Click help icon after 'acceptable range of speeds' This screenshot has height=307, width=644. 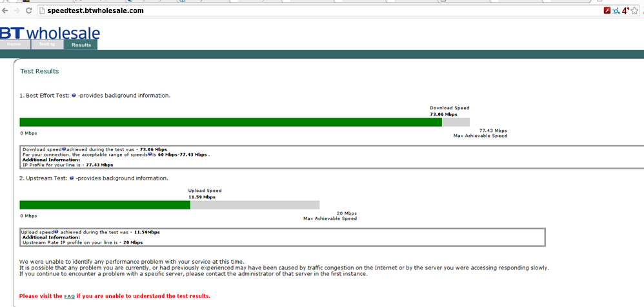[150, 154]
